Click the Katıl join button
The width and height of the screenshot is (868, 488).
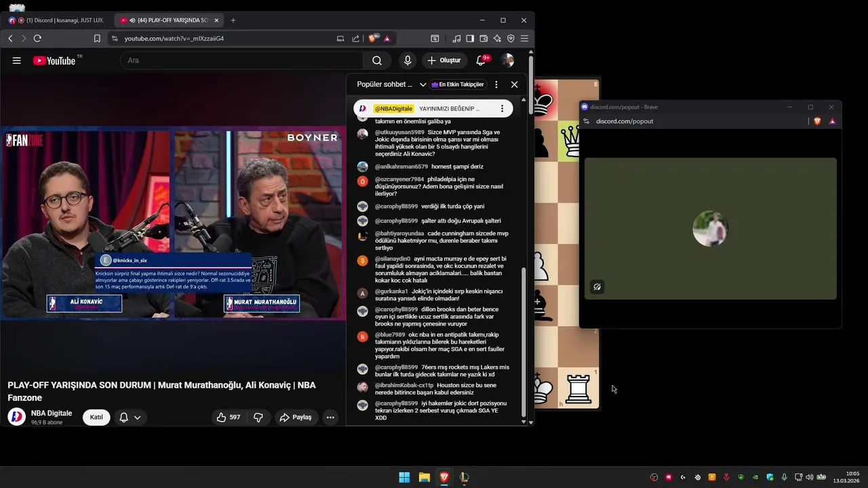click(x=96, y=418)
